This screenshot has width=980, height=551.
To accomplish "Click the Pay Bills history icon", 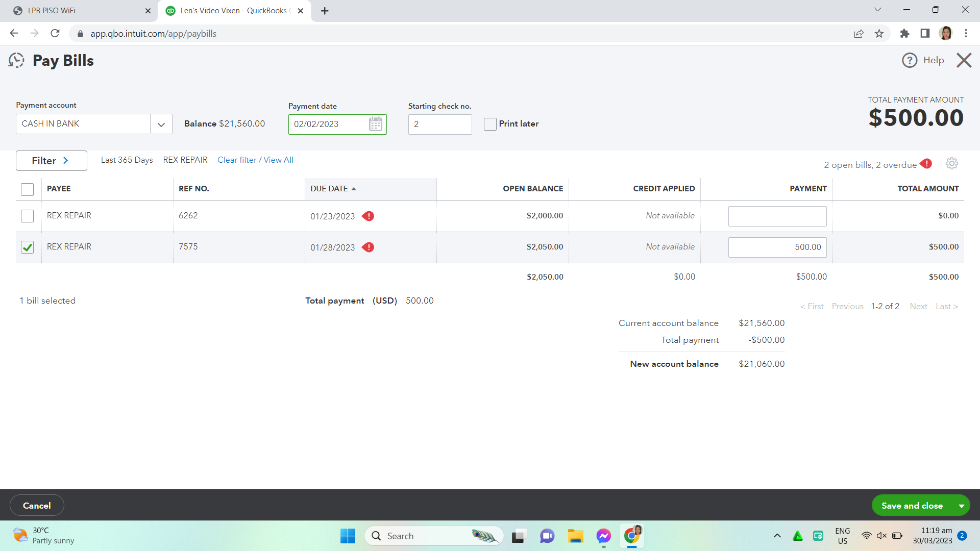I will coord(16,61).
